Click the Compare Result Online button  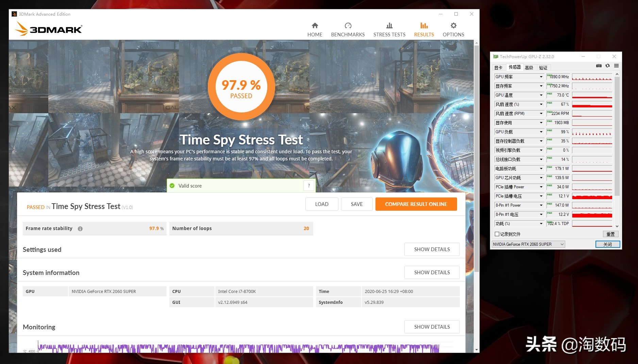416,204
